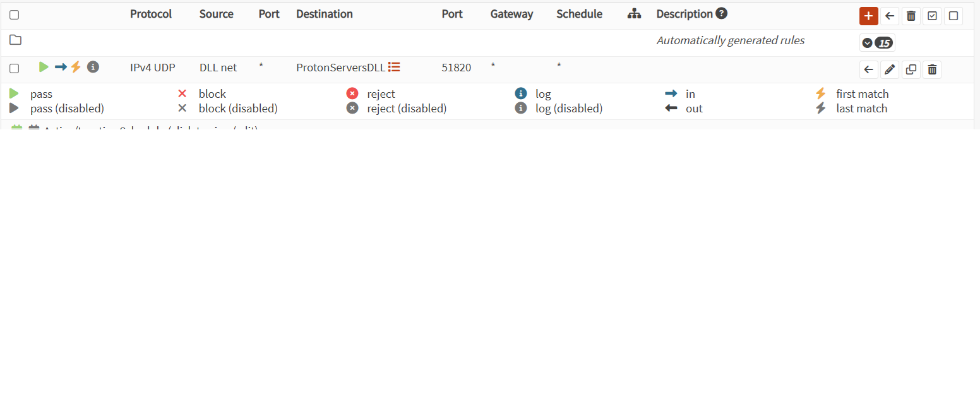Enable selected rules with header checked-box button
Viewport: 980px width, 409px height.
tap(932, 16)
